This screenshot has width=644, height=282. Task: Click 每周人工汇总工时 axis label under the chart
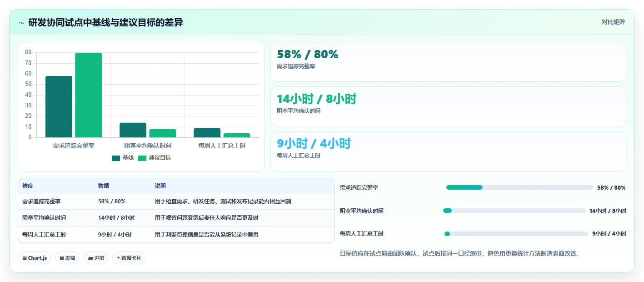[222, 146]
